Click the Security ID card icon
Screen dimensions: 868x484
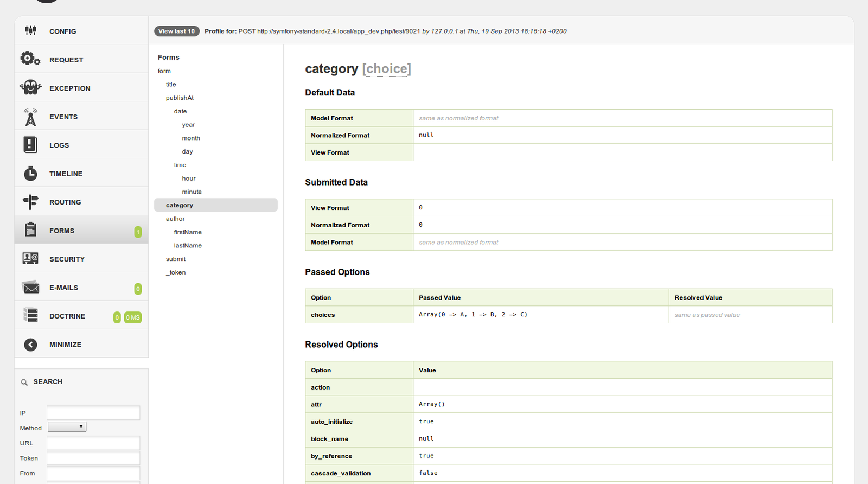click(30, 258)
